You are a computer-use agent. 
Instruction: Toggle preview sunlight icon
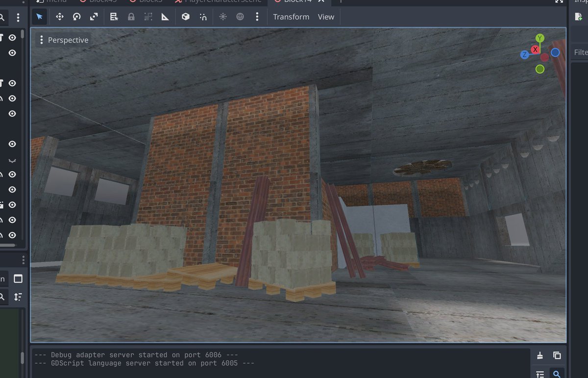[223, 17]
